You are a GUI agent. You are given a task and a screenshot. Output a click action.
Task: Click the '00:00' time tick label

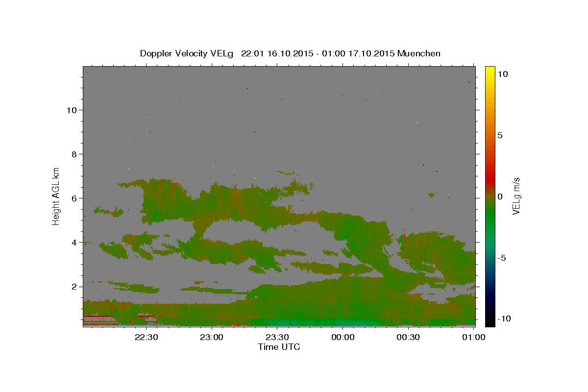coord(343,337)
